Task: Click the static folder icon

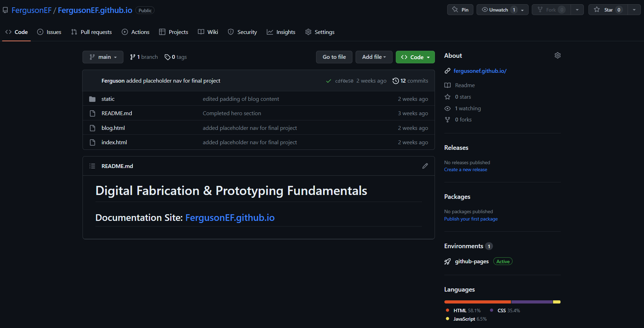Action: pyautogui.click(x=92, y=99)
